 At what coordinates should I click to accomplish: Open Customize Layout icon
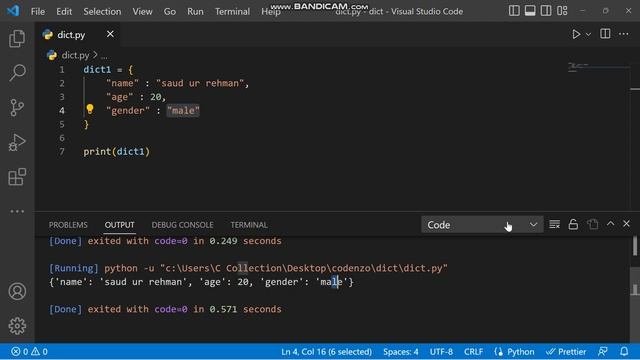pyautogui.click(x=562, y=11)
